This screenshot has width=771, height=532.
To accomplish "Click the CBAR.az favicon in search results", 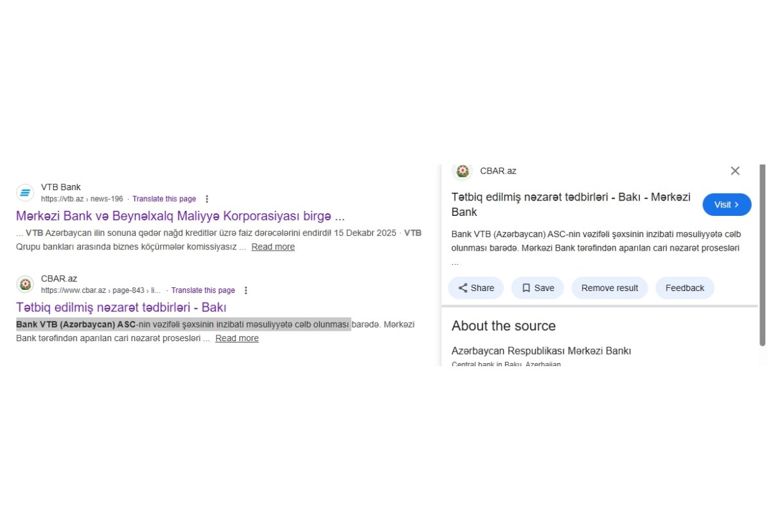I will 25,284.
